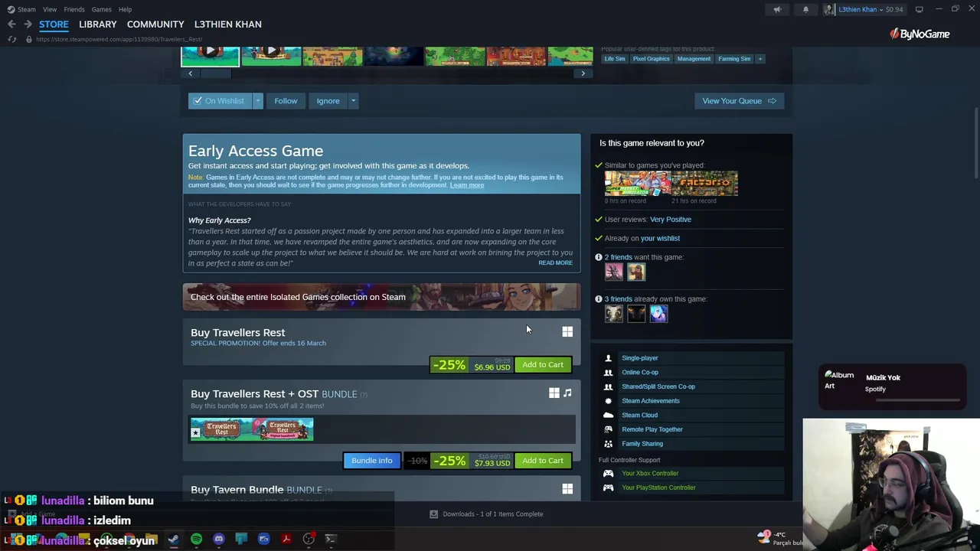Viewport: 980px width, 551px height.
Task: Open OBS Studio from the taskbar
Action: coord(309,539)
